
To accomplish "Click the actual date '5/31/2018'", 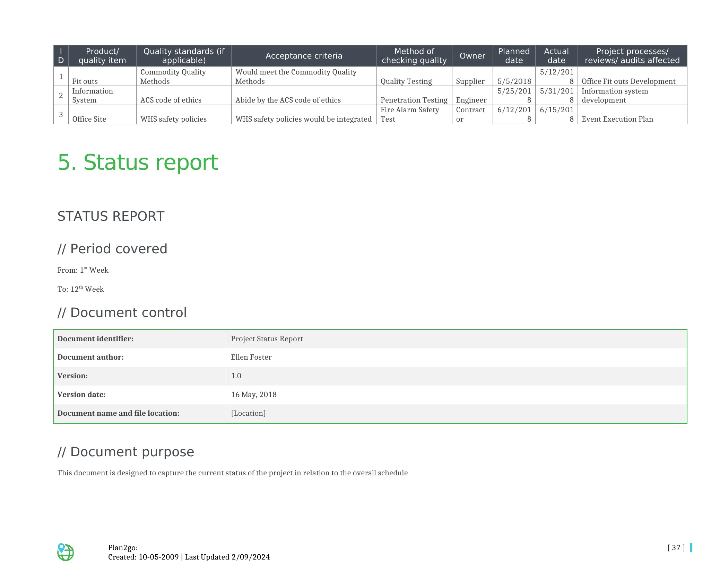I will [x=557, y=95].
